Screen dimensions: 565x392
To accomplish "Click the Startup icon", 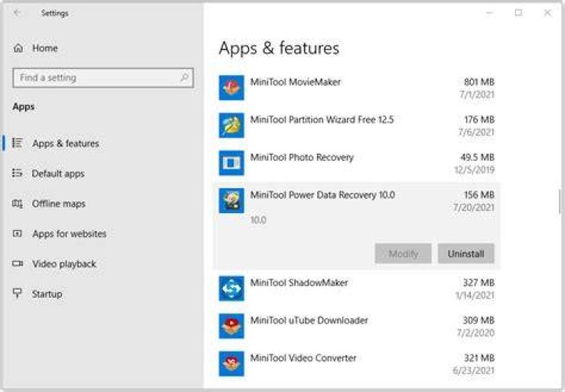I will pos(17,293).
